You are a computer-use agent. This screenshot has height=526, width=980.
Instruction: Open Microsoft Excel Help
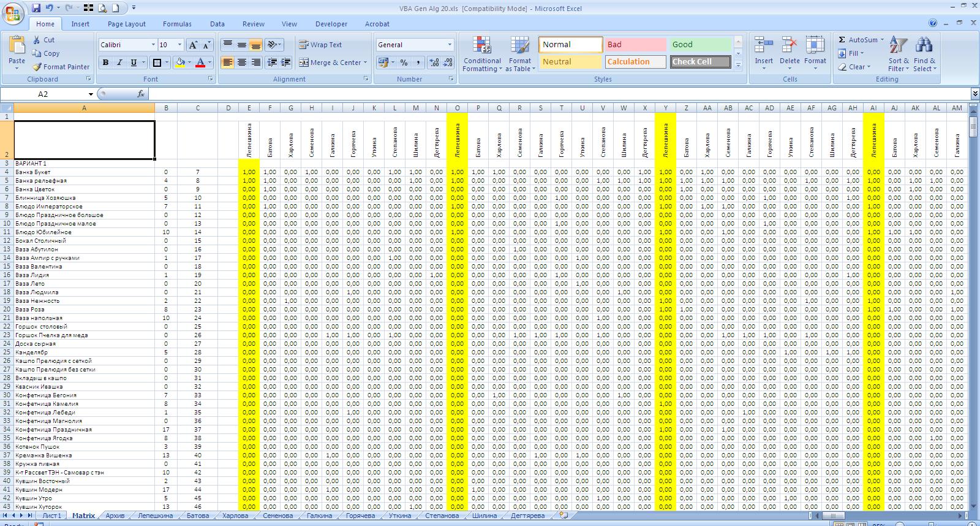pos(933,23)
